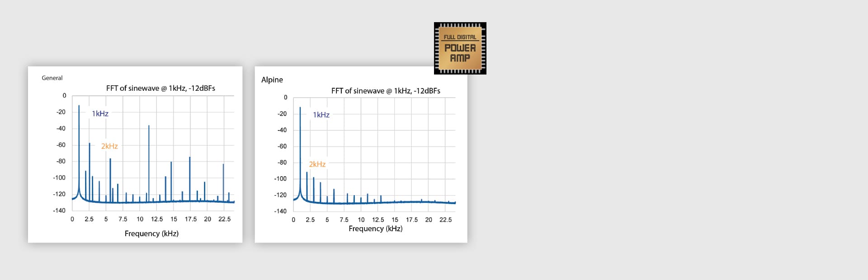Click 'Frequency (kHz)' axis label under General chart

coord(151,233)
